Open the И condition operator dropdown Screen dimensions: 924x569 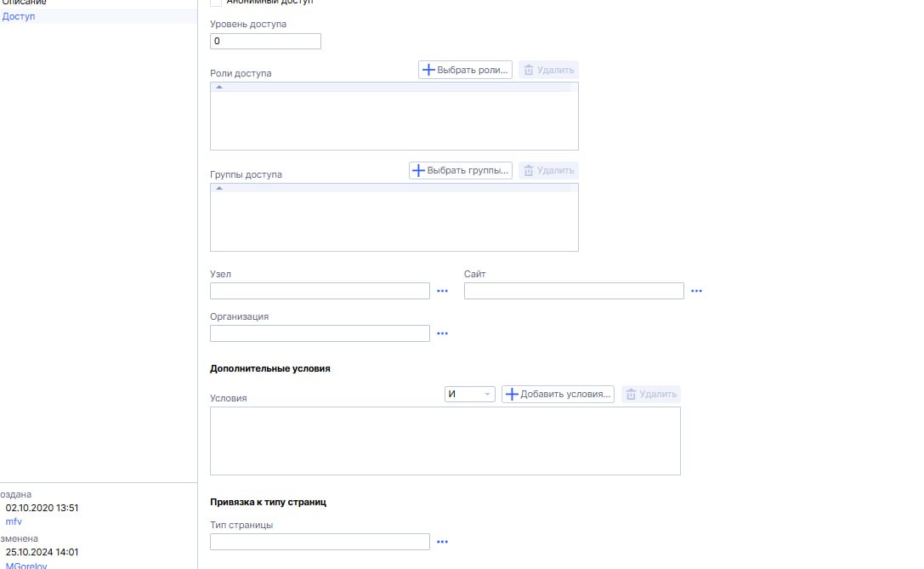(x=469, y=394)
